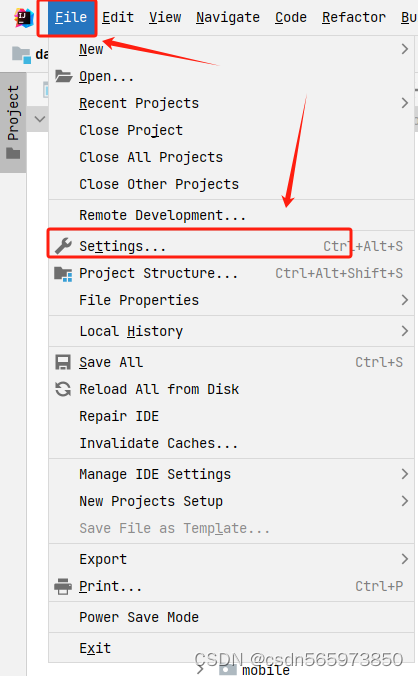Viewport: 418px width, 676px height.
Task: Open the Edit menu
Action: (118, 17)
